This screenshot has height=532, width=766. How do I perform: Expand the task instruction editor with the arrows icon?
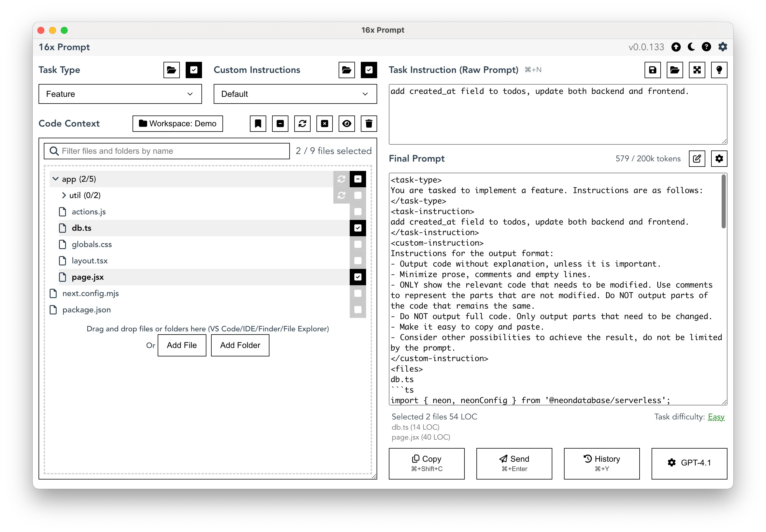pos(697,70)
